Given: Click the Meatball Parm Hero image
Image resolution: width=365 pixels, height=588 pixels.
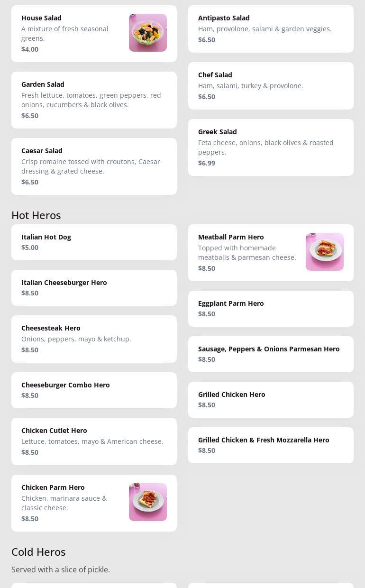Looking at the screenshot, I should click(x=324, y=252).
